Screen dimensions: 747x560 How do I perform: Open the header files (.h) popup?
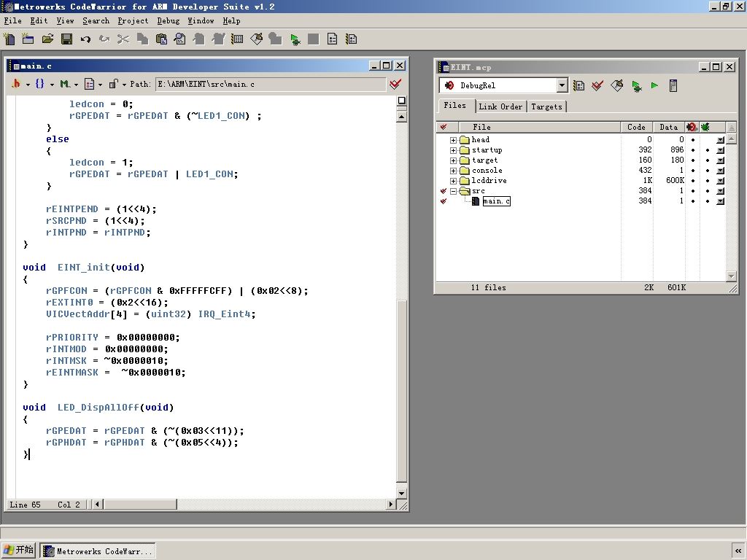tap(20, 85)
